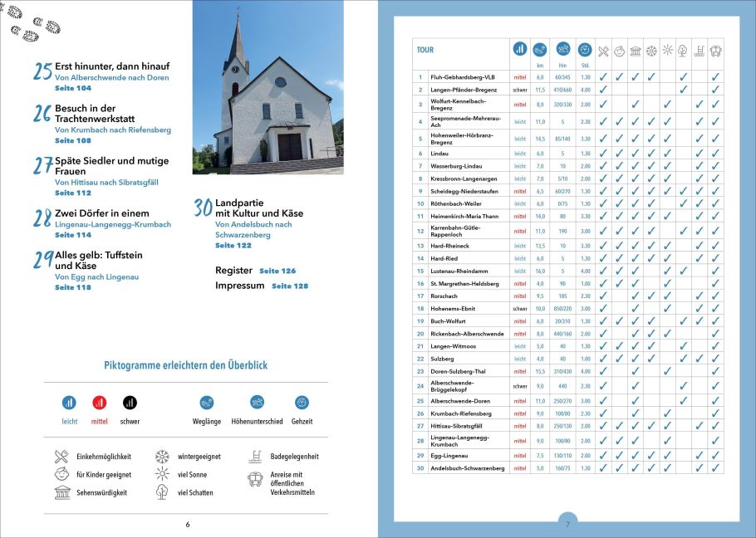
Task: Select the Höhenunterschied mountain icon in legend
Action: point(257,403)
